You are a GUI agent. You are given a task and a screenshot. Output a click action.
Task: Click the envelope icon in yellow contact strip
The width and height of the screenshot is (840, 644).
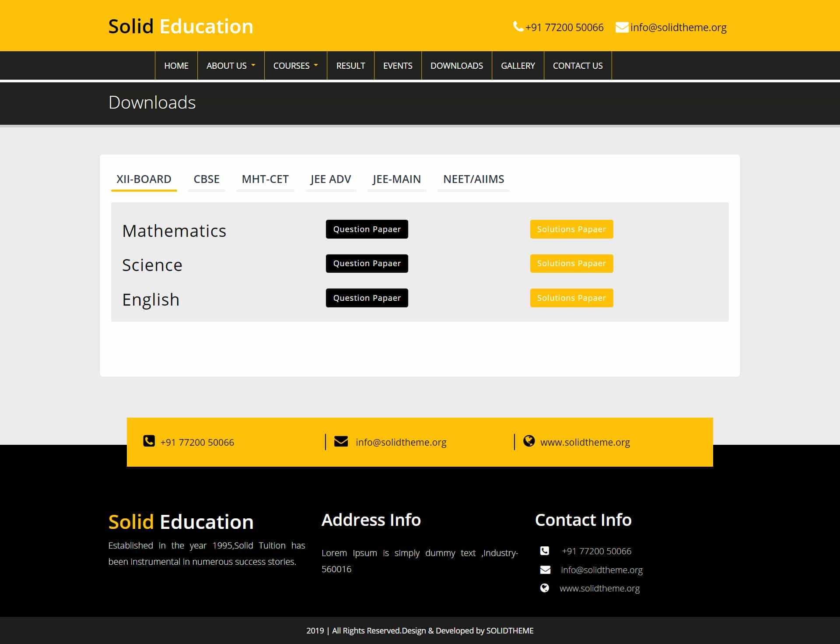tap(341, 441)
